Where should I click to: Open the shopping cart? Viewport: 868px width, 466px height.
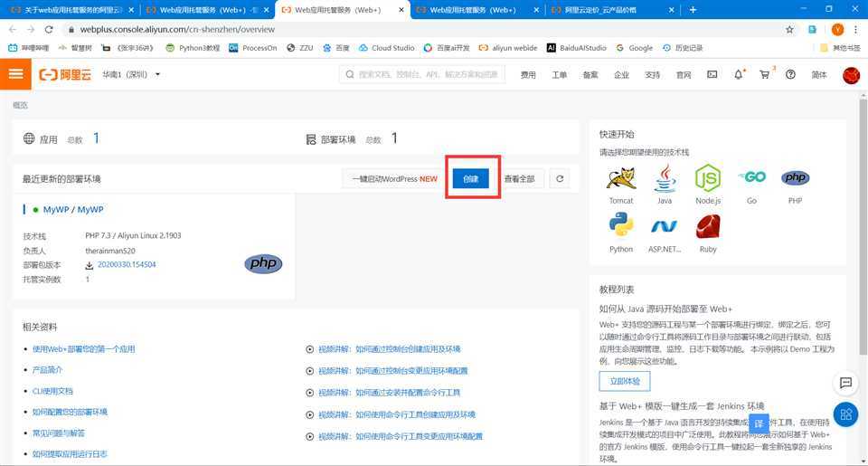[765, 74]
